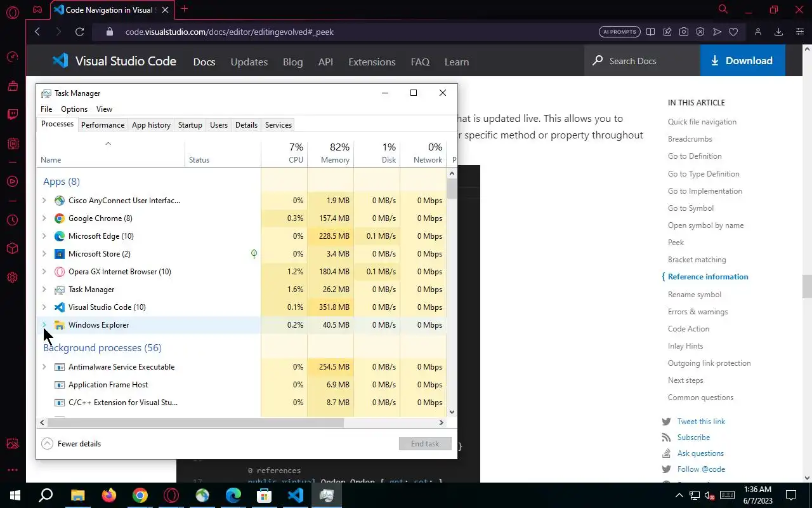Screen dimensions: 812x508
Task: Open reader mode book icon in address bar
Action: (x=650, y=32)
